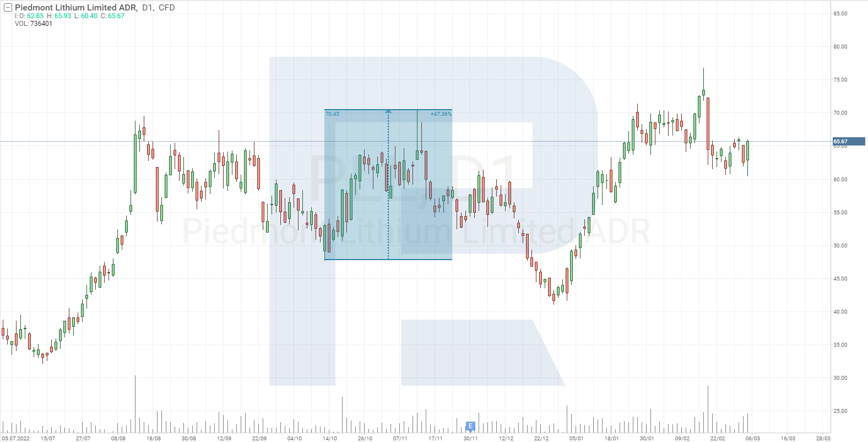Click the earnings 'E' marker on timeline
868x442 pixels.
point(470,426)
